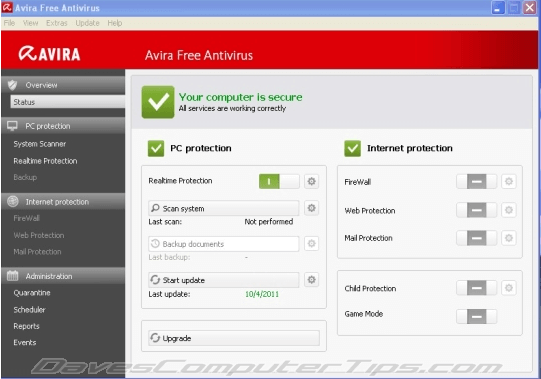Open the File menu

coord(9,23)
